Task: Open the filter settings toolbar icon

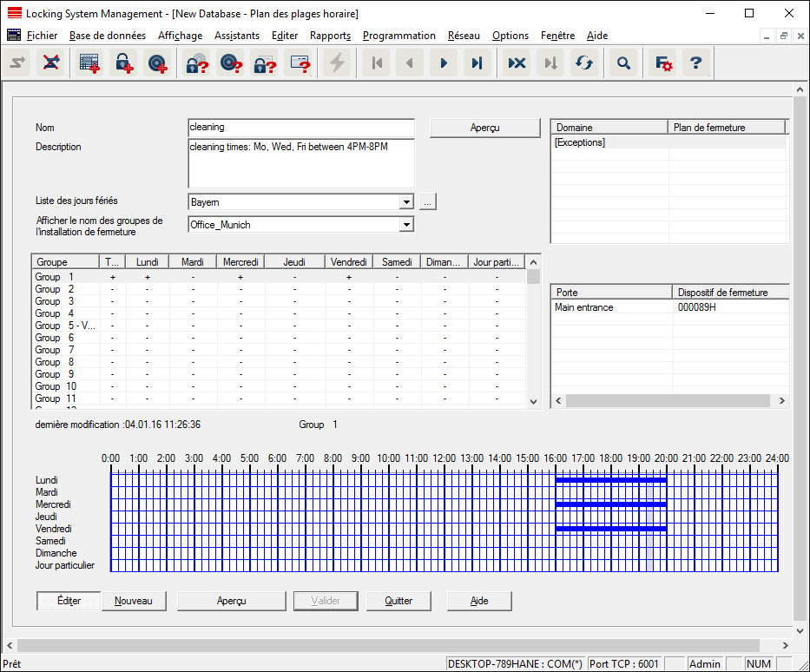Action: [x=663, y=63]
